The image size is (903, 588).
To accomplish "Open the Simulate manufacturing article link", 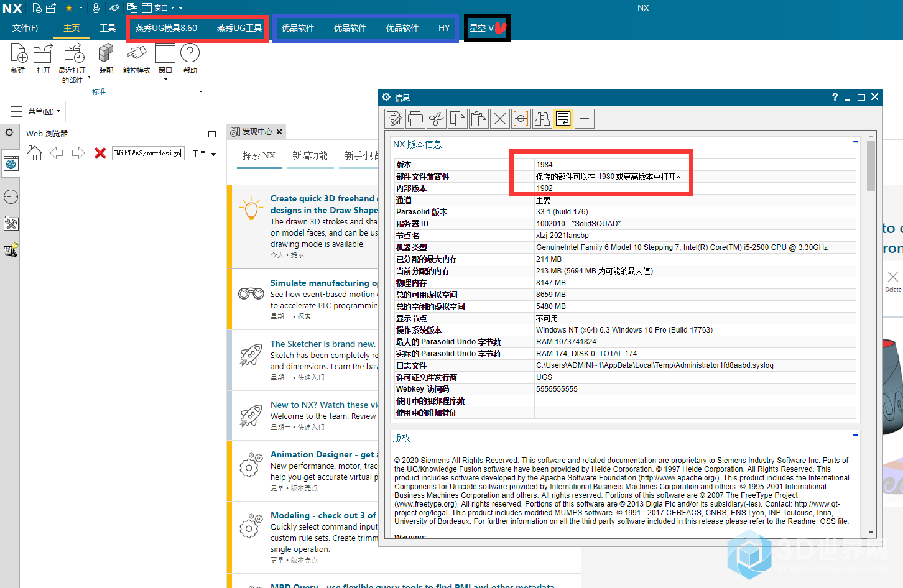I will pos(324,283).
